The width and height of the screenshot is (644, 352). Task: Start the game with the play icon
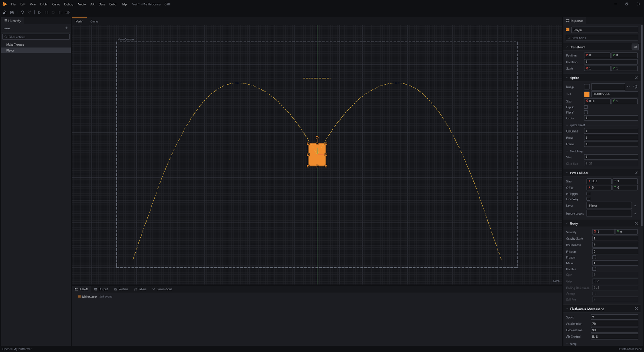(x=39, y=12)
